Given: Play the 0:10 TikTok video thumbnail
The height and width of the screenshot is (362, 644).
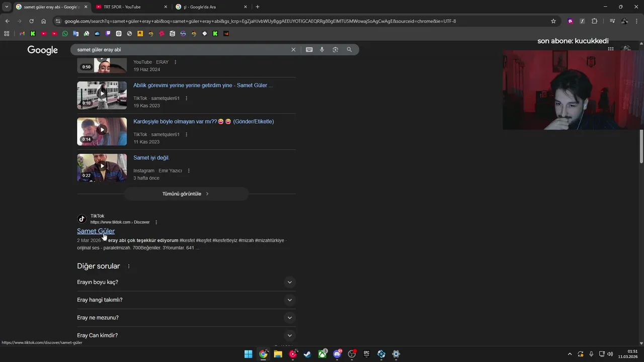Looking at the screenshot, I should coord(102,95).
